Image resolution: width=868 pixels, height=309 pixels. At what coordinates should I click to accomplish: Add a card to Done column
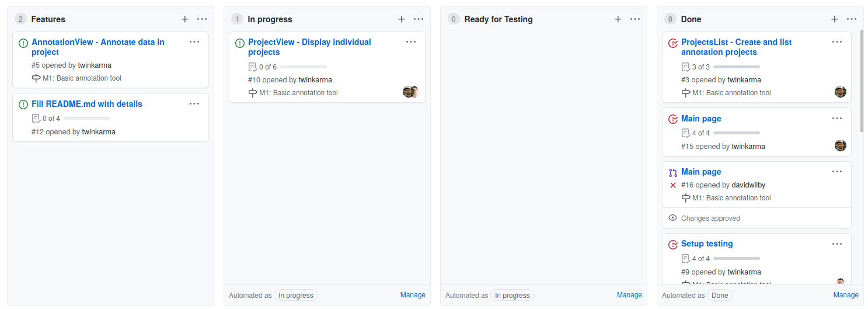coord(834,19)
